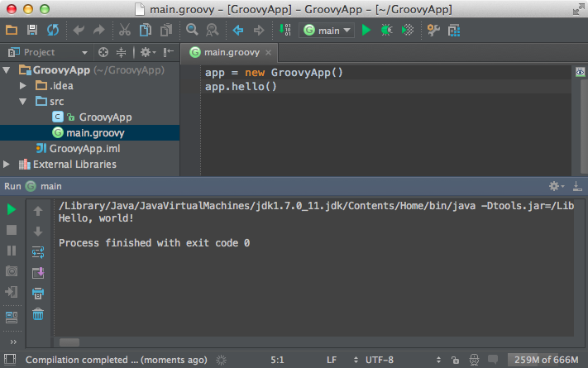Click the Dump threads camera icon

[x=12, y=271]
